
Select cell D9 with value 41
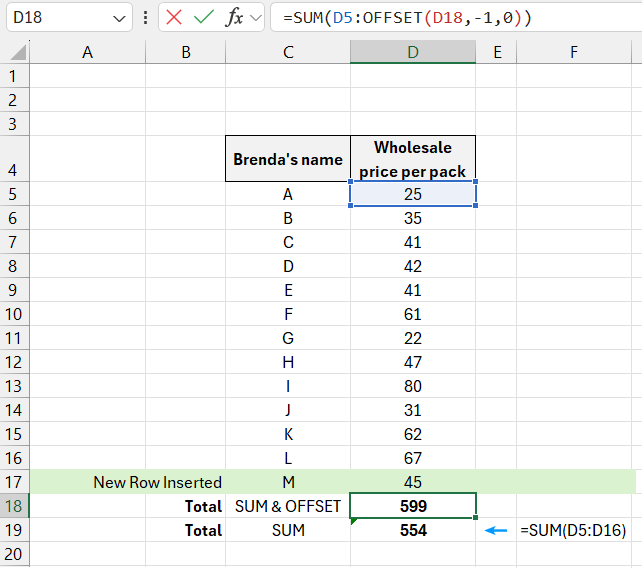(x=413, y=290)
